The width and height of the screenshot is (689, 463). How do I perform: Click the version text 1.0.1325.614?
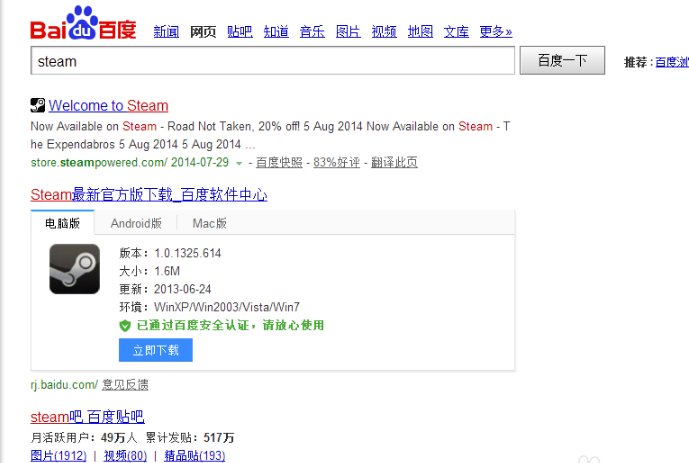tap(188, 253)
